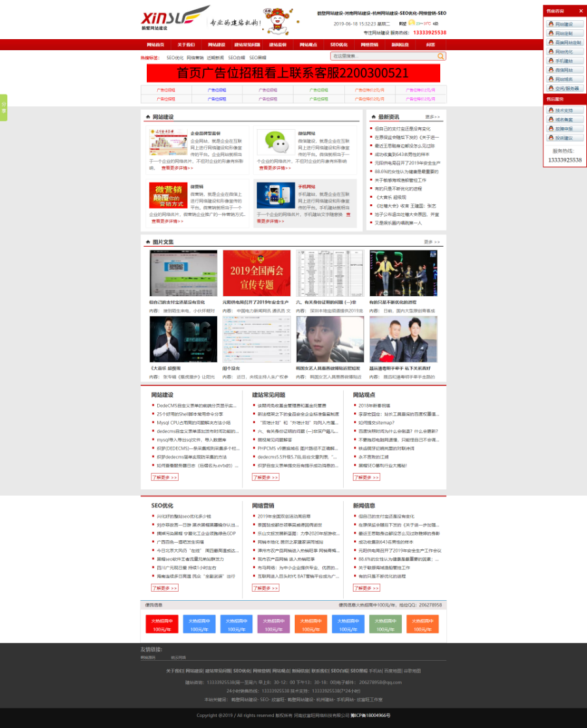This screenshot has width=587, height=728.
Task: Open news item 《吐槽大会》收官 王建国
Action: click(x=405, y=206)
